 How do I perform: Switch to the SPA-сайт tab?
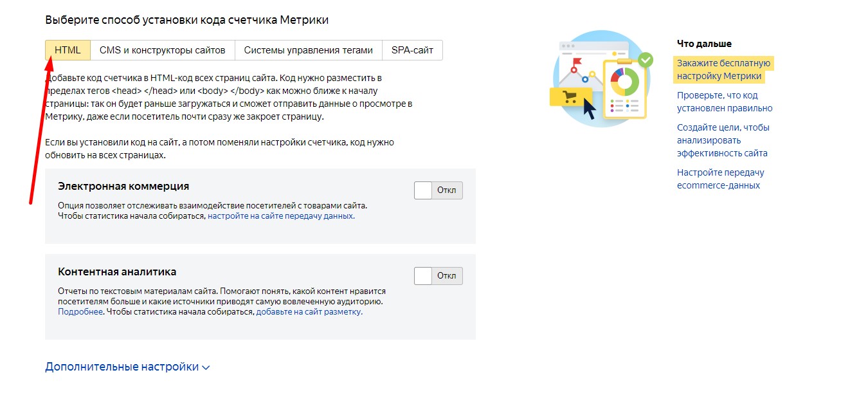(x=412, y=49)
